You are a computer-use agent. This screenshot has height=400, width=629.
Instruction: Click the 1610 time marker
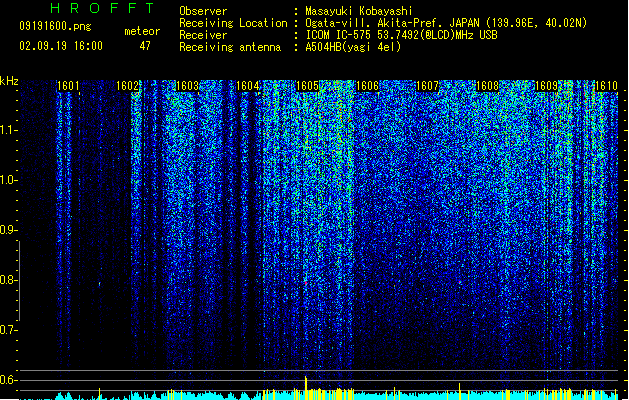[606, 86]
